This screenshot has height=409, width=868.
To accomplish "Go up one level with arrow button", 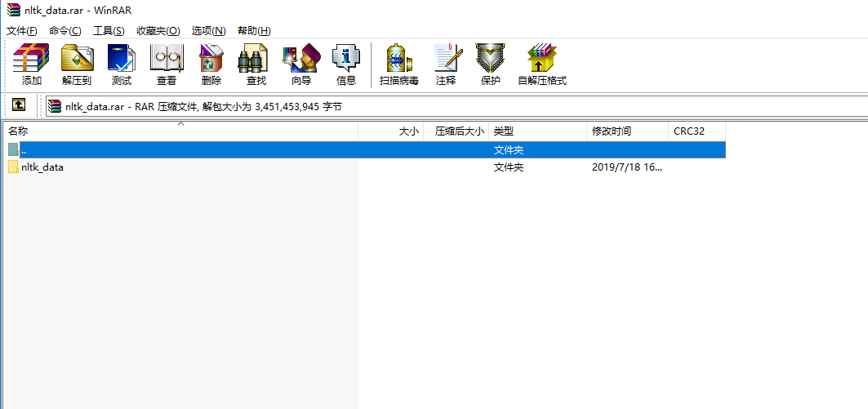I will [x=19, y=104].
